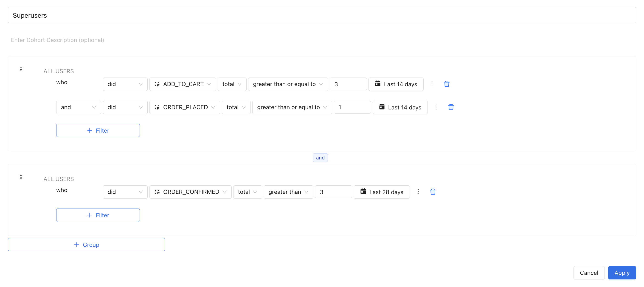Apply the cohort definition
The width and height of the screenshot is (644, 287).
622,273
